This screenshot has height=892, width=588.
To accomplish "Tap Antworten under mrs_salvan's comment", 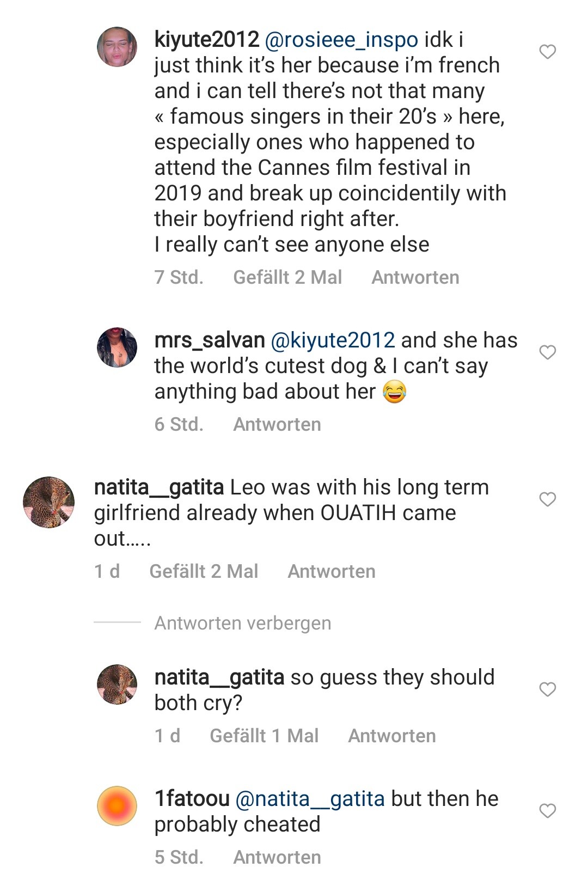I will (277, 424).
